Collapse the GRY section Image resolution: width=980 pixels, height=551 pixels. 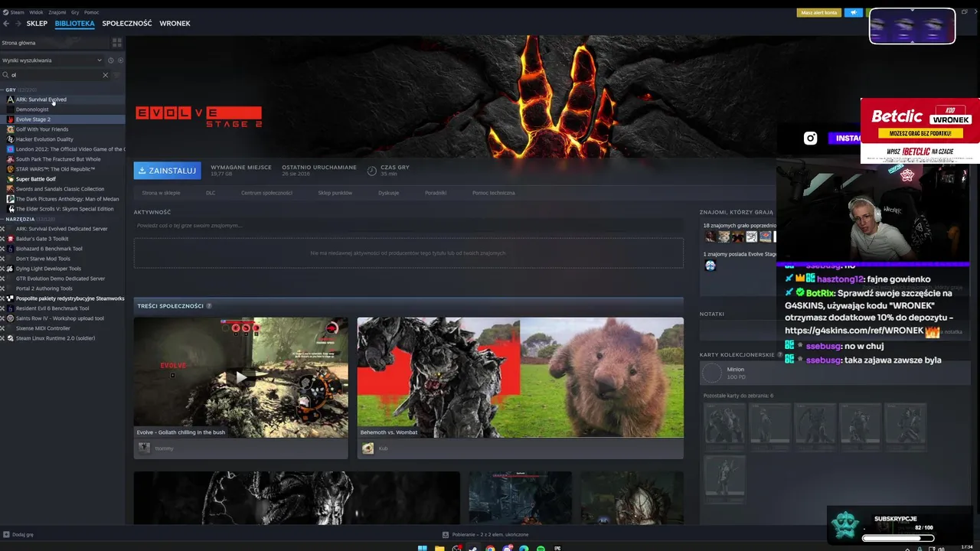tap(2, 90)
